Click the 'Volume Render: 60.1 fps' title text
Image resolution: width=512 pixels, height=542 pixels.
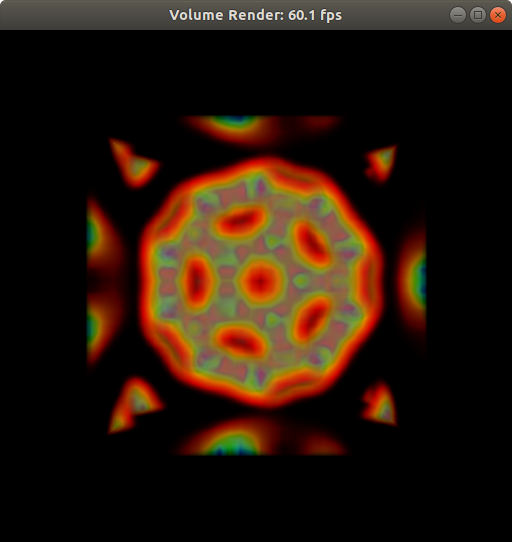(x=255, y=15)
